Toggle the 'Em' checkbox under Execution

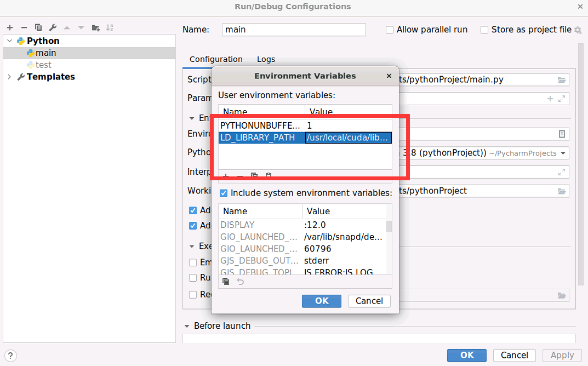pos(193,262)
